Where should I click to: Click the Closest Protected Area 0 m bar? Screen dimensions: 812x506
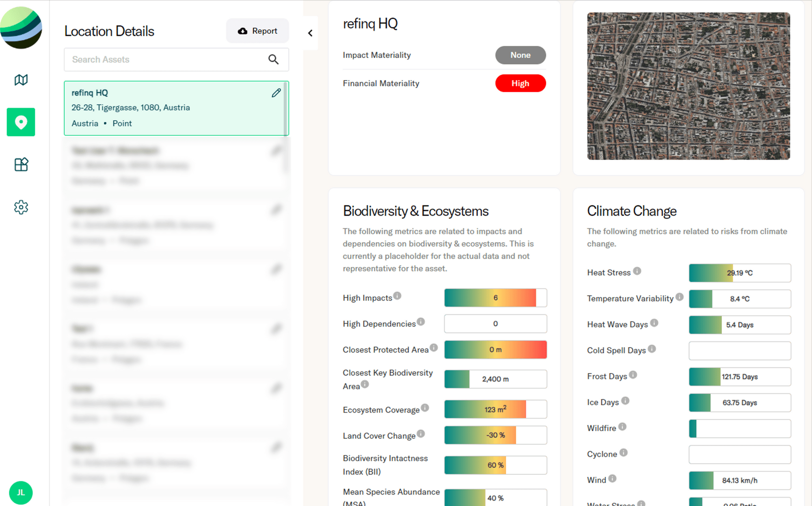[495, 350]
